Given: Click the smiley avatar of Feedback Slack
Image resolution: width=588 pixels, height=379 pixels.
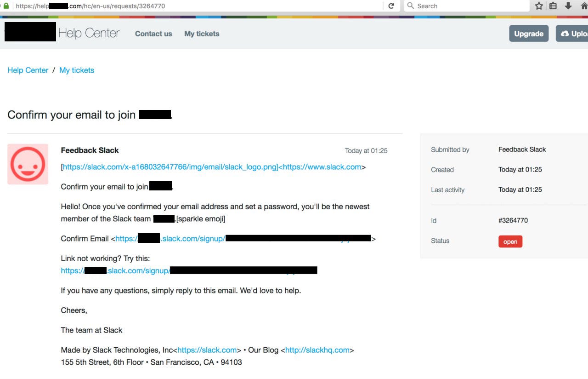Looking at the screenshot, I should coord(28,164).
